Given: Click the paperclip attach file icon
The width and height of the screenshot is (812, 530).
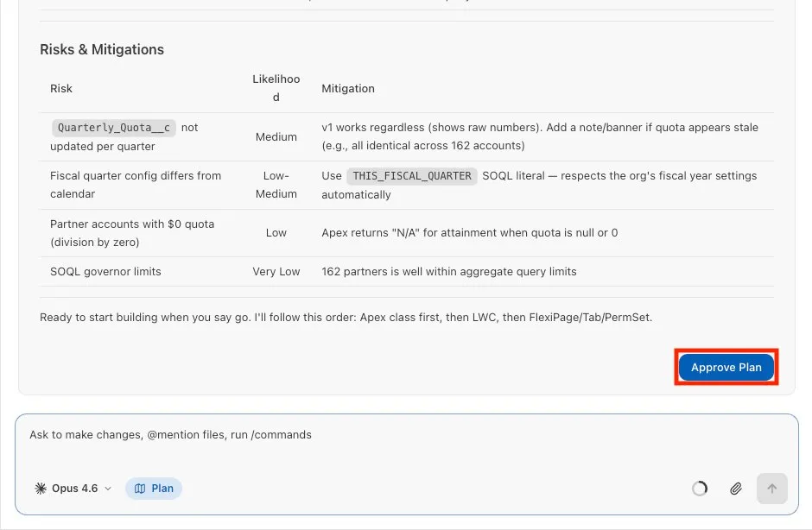Looking at the screenshot, I should 735,488.
